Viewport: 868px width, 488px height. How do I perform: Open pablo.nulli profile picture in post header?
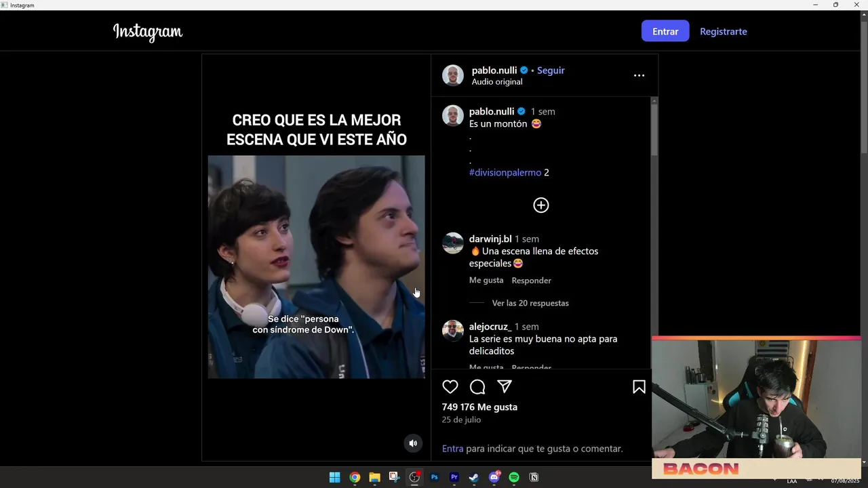click(x=453, y=75)
